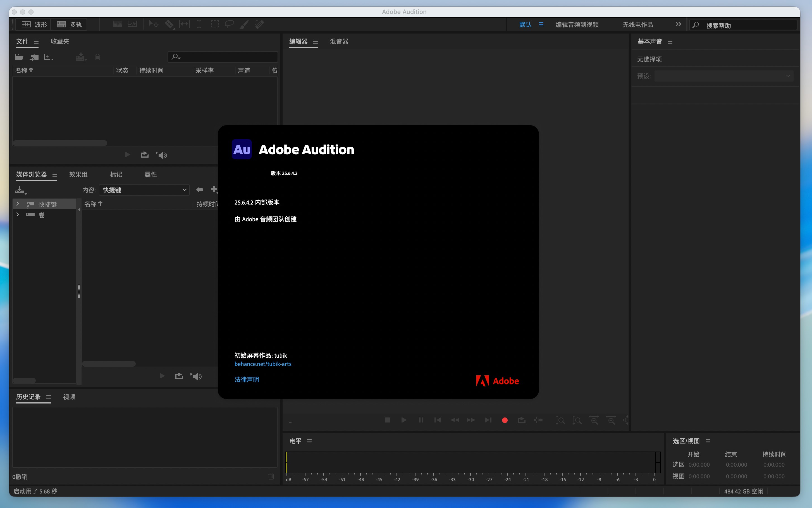The image size is (812, 508).
Task: Switch to the 混音器 tab
Action: pos(339,41)
